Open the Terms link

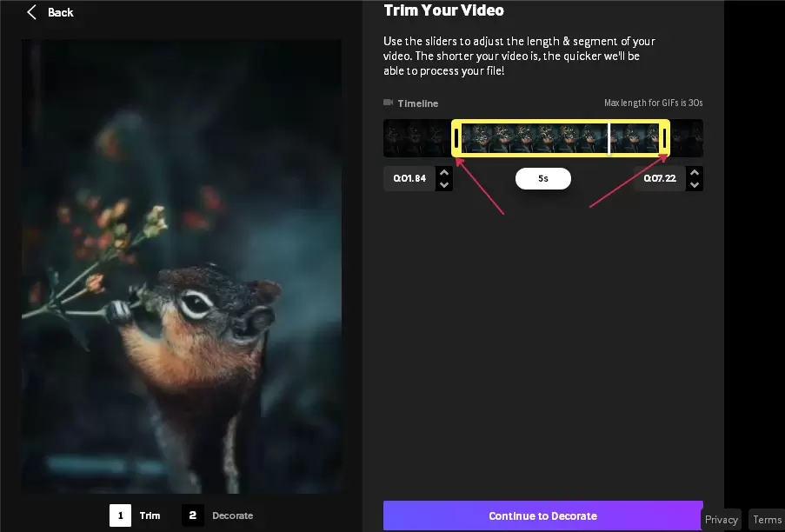pyautogui.click(x=767, y=520)
